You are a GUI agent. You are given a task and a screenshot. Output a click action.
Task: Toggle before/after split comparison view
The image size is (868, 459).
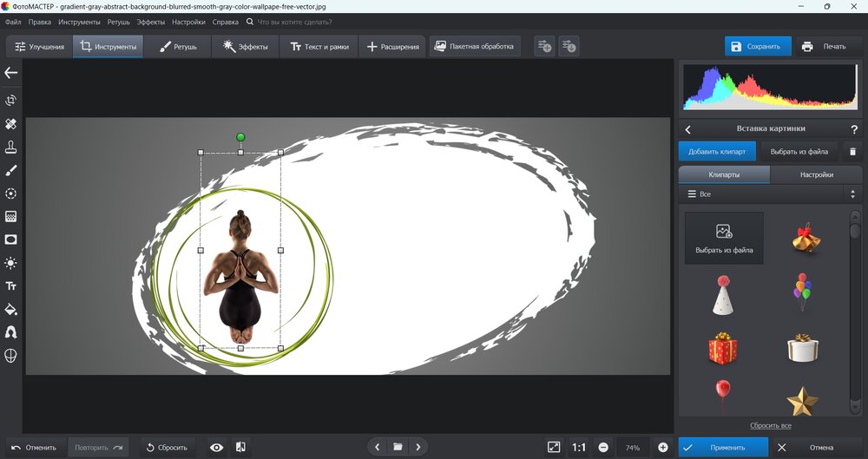240,447
